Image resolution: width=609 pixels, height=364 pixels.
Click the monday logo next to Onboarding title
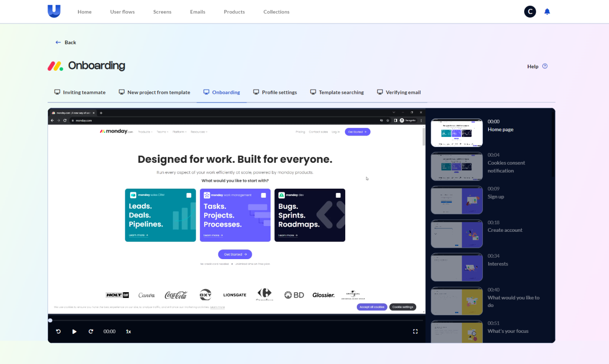point(56,66)
